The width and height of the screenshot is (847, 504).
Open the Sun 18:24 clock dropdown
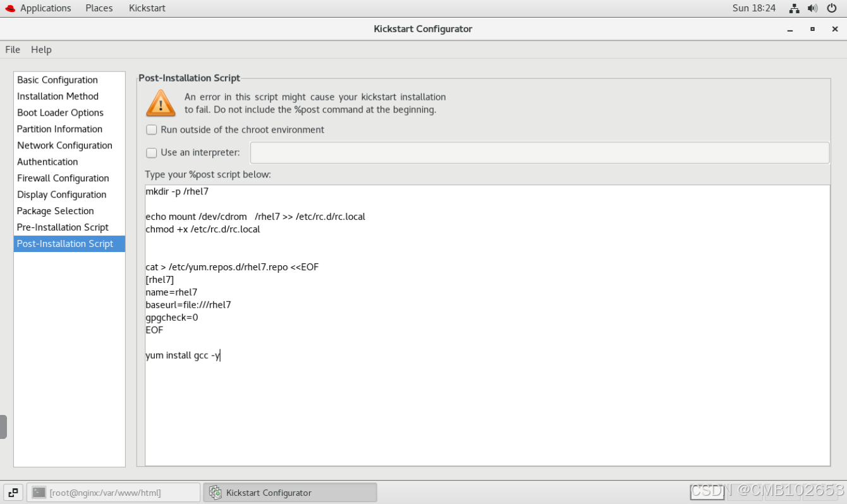[x=753, y=8]
